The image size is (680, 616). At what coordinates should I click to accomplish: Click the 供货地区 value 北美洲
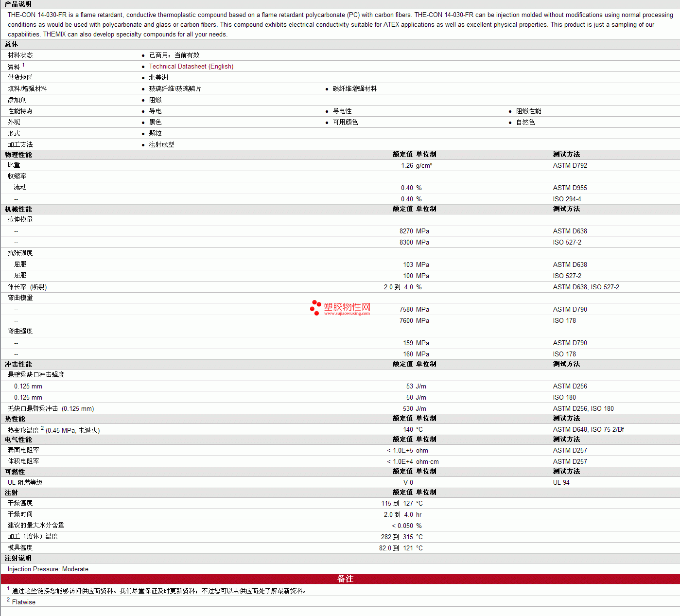tap(158, 78)
